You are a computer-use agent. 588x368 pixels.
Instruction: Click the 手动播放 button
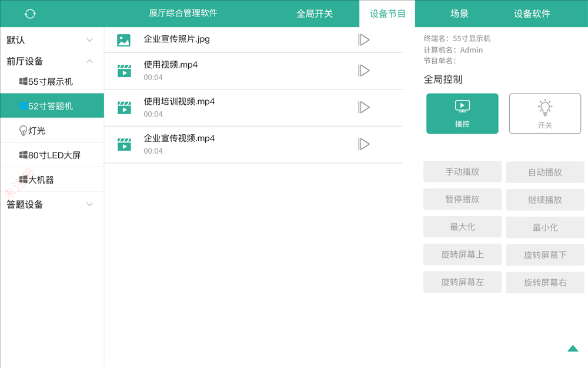point(462,171)
